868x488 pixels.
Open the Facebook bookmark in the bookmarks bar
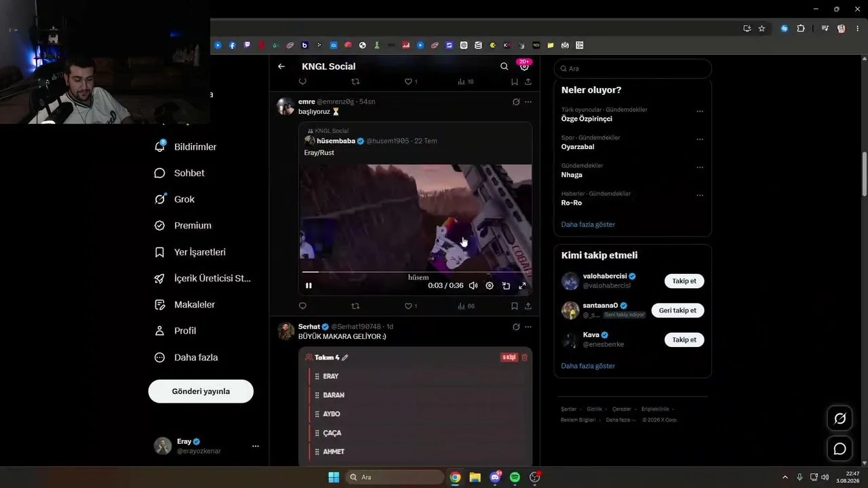[232, 45]
